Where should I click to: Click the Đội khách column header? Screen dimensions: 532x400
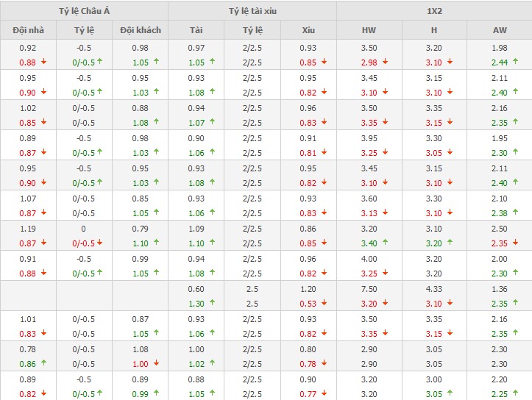(x=140, y=30)
